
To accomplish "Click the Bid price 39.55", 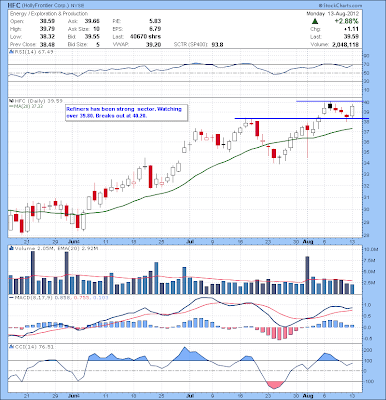I will pyautogui.click(x=92, y=37).
